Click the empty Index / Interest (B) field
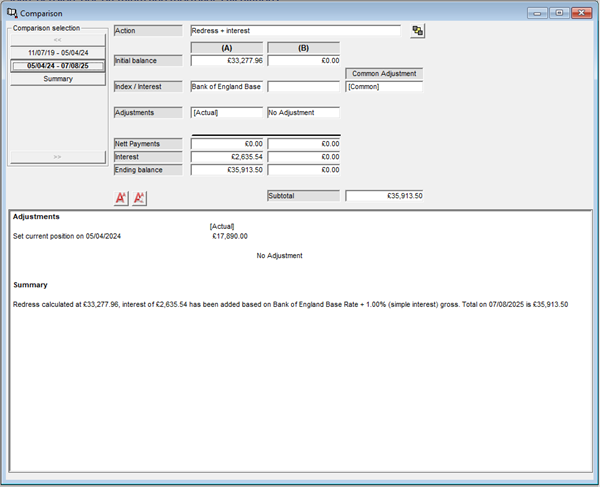Viewport: 600px width, 487px height. tap(303, 86)
